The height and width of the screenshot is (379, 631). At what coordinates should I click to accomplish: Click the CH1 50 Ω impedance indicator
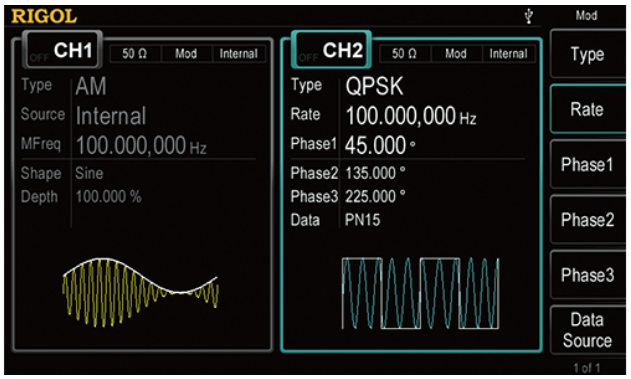[135, 54]
